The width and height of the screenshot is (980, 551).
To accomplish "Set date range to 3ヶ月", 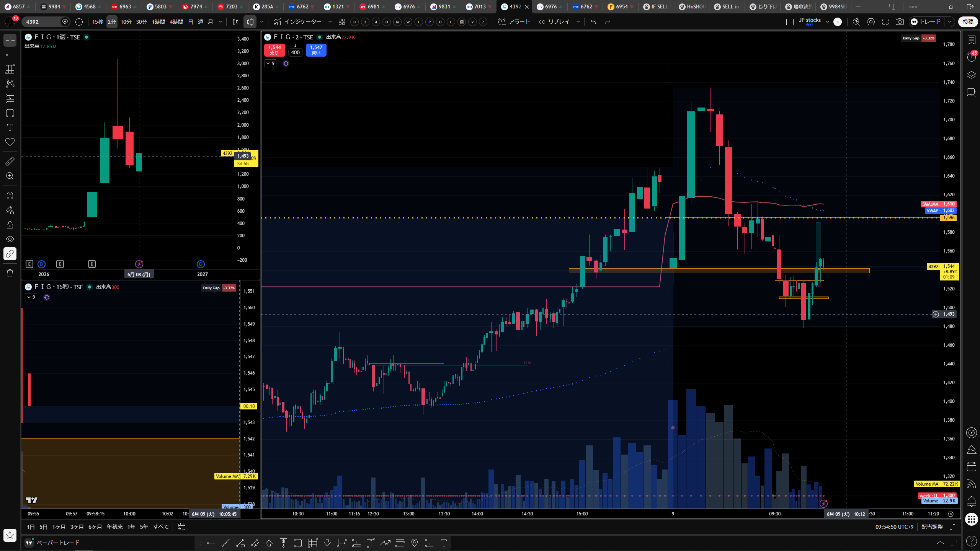I will (x=77, y=527).
